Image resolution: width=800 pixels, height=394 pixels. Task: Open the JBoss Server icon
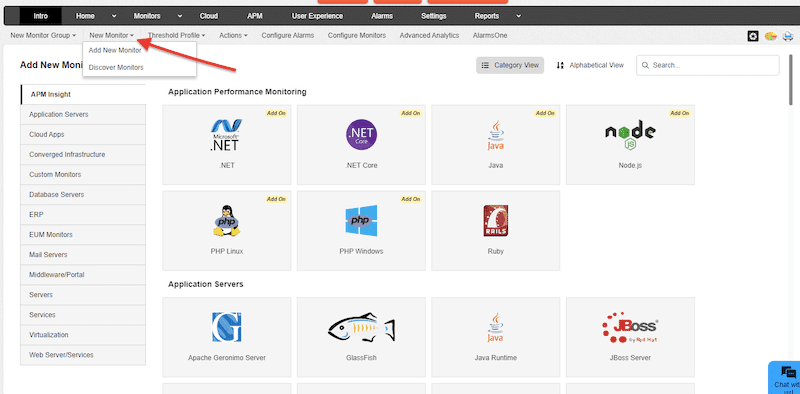(630, 327)
